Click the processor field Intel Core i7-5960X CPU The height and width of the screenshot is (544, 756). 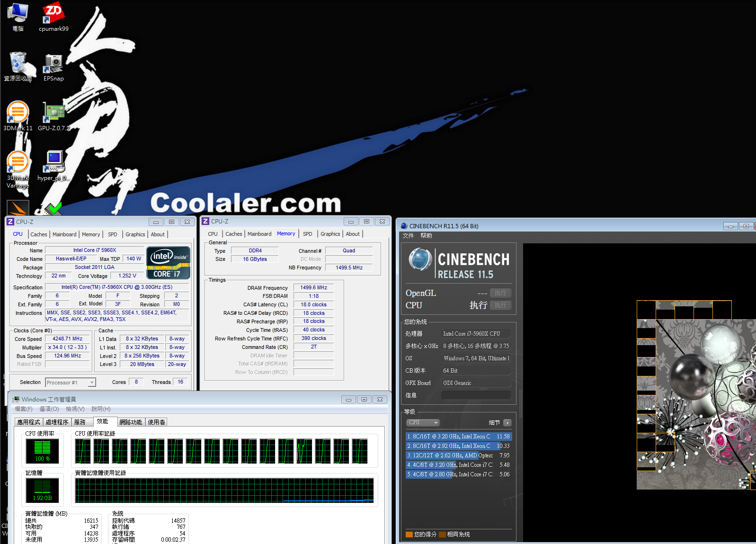[476, 334]
